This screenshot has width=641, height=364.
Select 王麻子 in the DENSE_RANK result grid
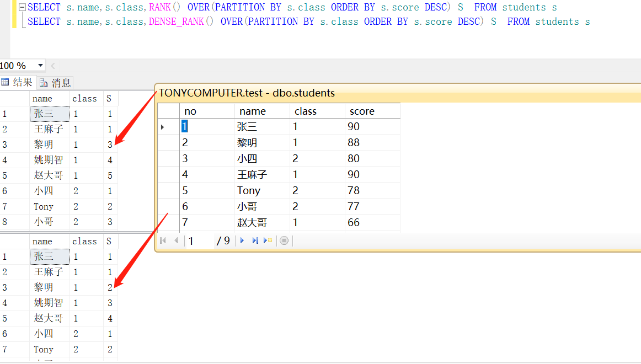point(50,272)
